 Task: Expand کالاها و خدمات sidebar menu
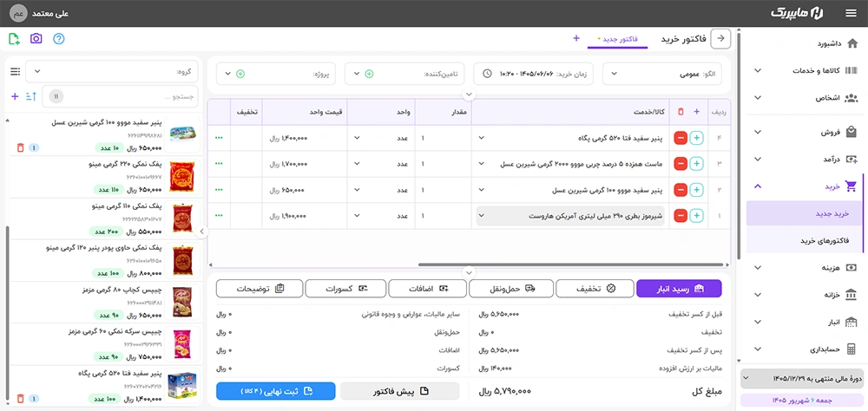[x=805, y=71]
